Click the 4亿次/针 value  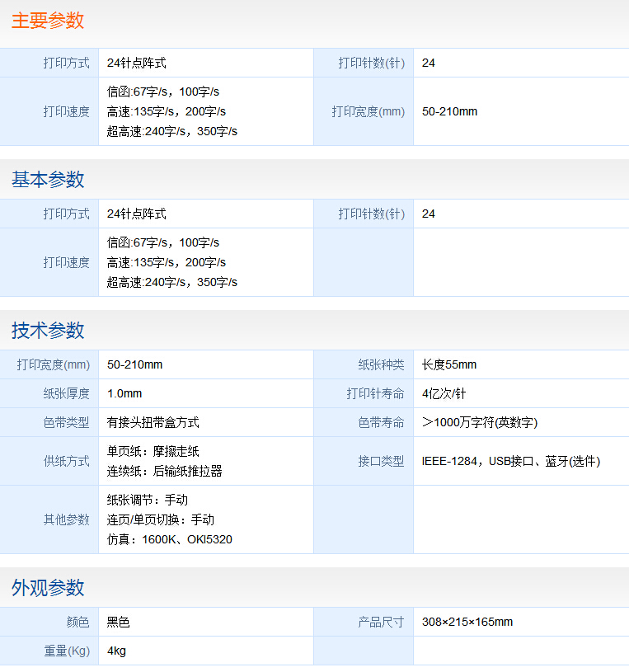click(444, 393)
